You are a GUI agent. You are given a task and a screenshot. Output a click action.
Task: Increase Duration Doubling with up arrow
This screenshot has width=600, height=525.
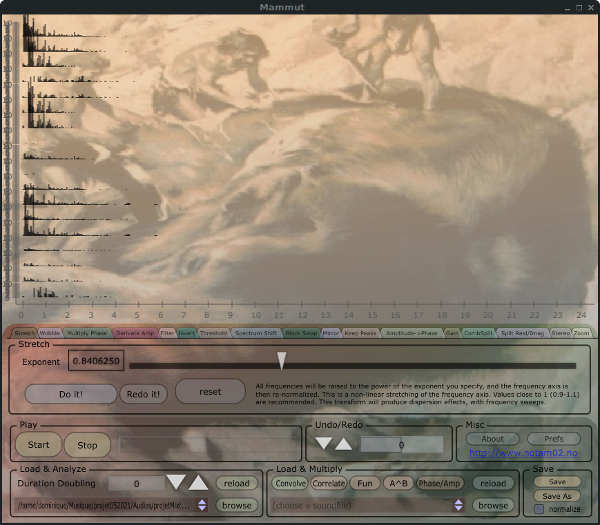198,483
